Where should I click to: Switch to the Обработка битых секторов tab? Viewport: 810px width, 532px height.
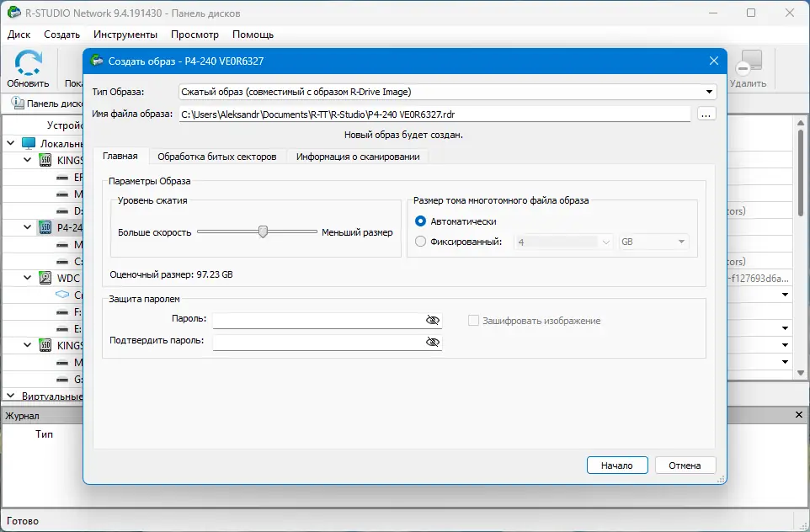tap(217, 156)
